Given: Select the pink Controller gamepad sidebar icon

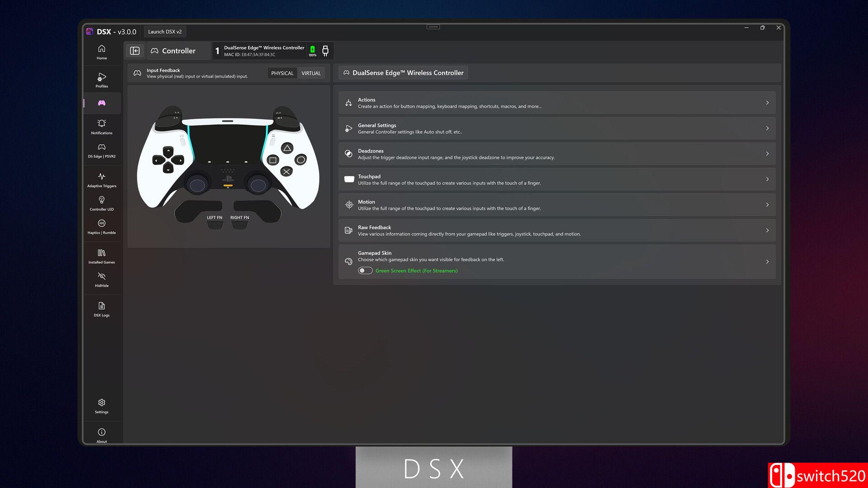Looking at the screenshot, I should pos(102,103).
